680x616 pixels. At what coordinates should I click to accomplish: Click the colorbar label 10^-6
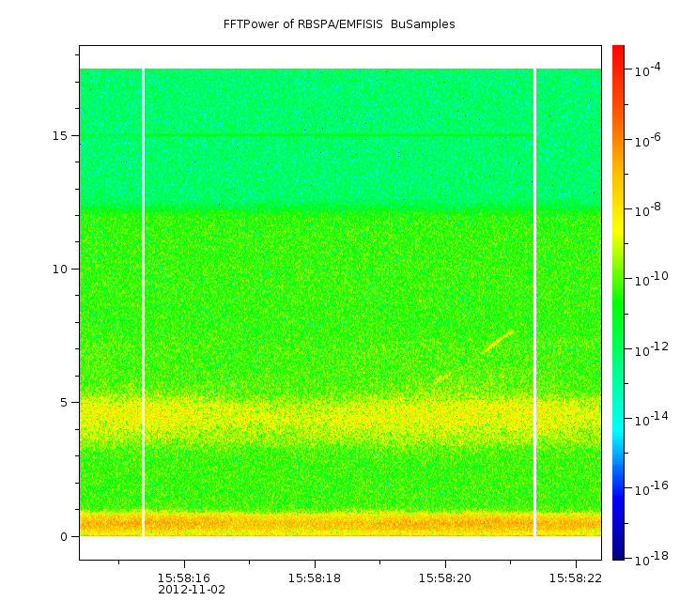[647, 140]
